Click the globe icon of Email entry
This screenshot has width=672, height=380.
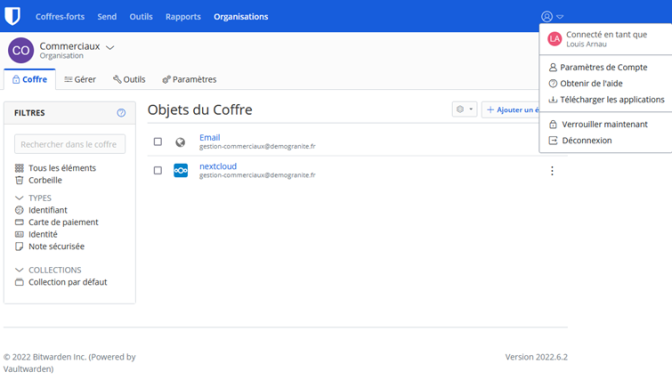[180, 142]
